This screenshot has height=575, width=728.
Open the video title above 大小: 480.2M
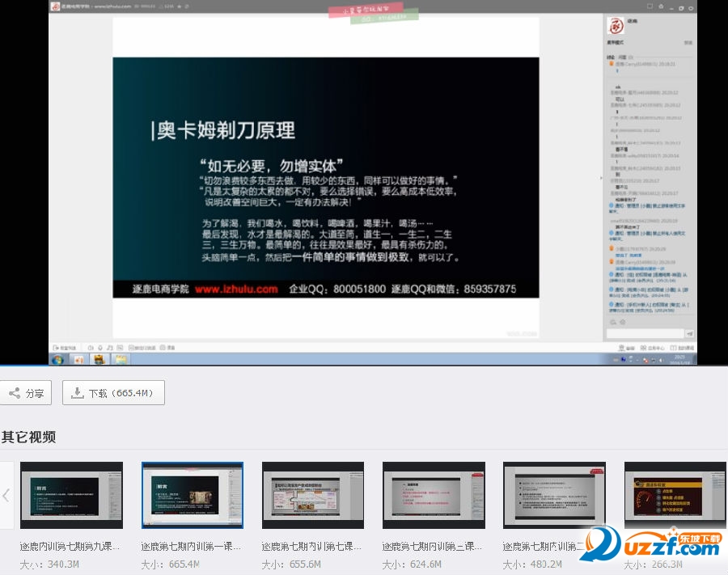(544, 546)
